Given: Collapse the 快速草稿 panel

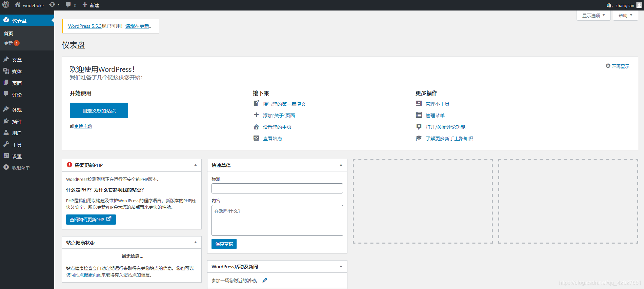Looking at the screenshot, I should point(341,165).
